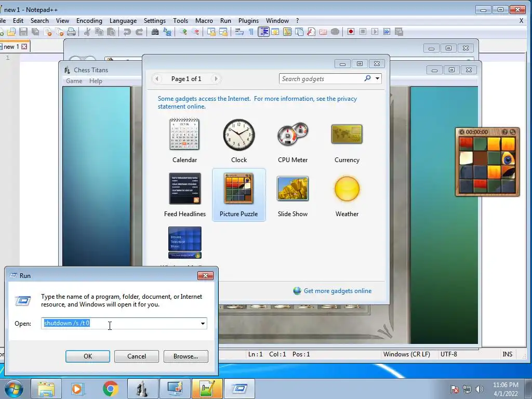The image size is (532, 399).
Task: Open the Plugins menu in Notepad++
Action: pos(248,21)
